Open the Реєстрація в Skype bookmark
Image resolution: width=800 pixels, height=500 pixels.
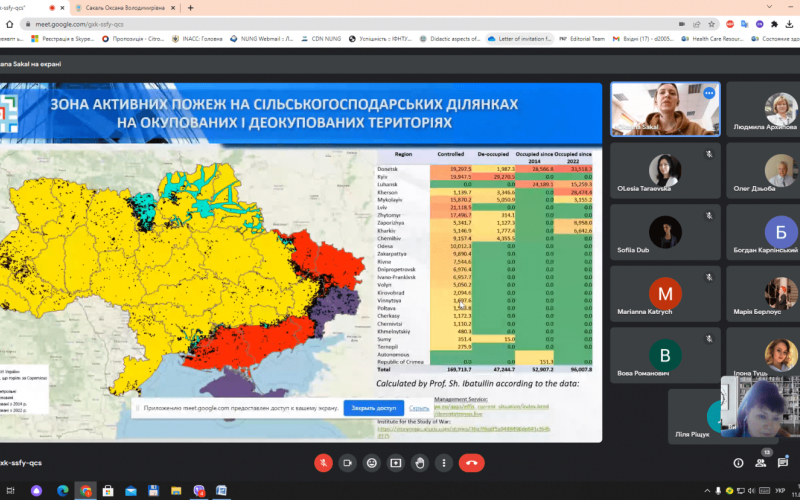62,39
